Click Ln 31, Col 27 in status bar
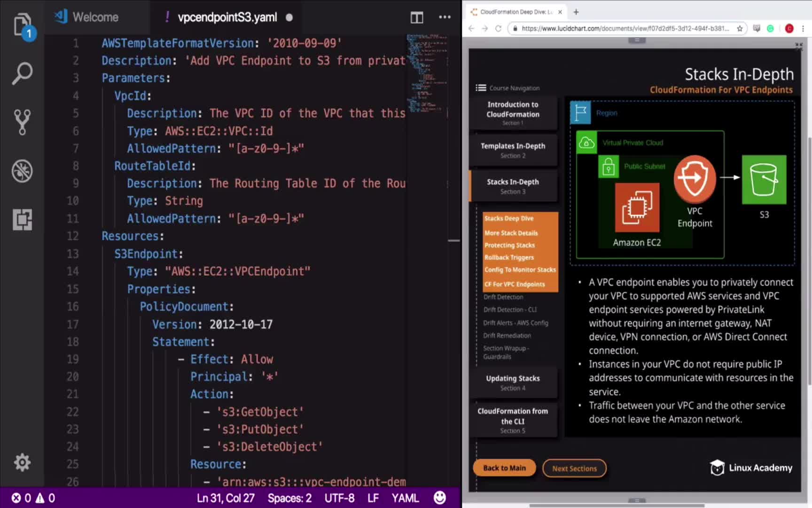 tap(226, 498)
